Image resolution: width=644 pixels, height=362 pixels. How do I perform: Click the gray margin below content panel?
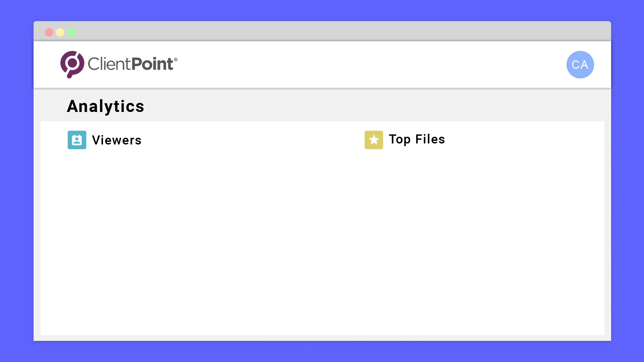(x=322, y=338)
